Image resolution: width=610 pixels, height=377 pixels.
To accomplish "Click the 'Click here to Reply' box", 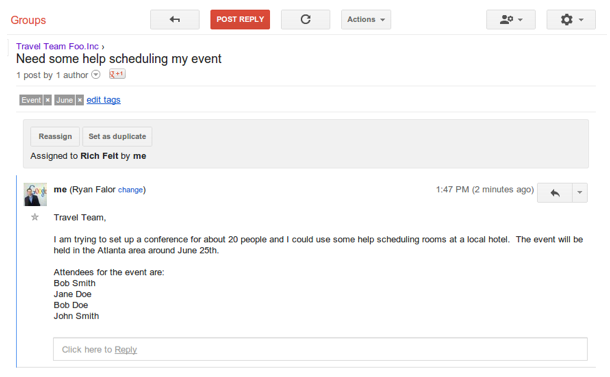I will pos(320,349).
